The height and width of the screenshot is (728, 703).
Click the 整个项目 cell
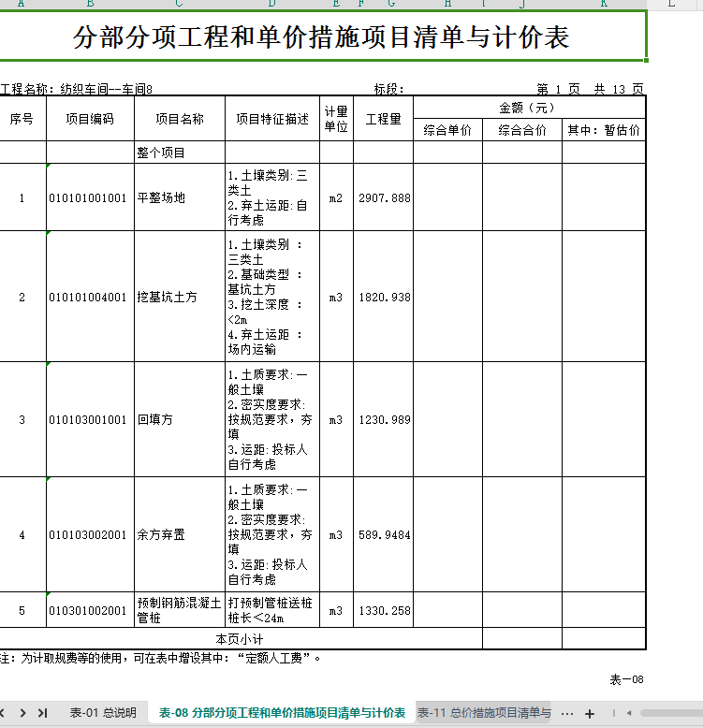point(180,153)
